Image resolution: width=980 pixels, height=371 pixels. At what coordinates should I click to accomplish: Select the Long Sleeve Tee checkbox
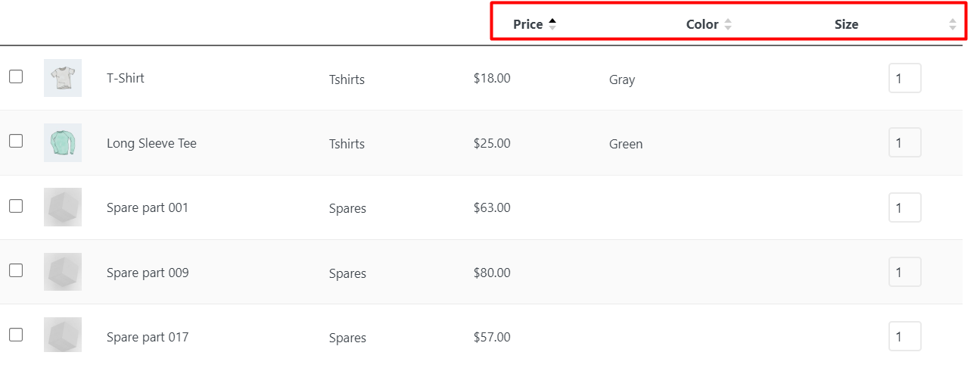(x=16, y=141)
